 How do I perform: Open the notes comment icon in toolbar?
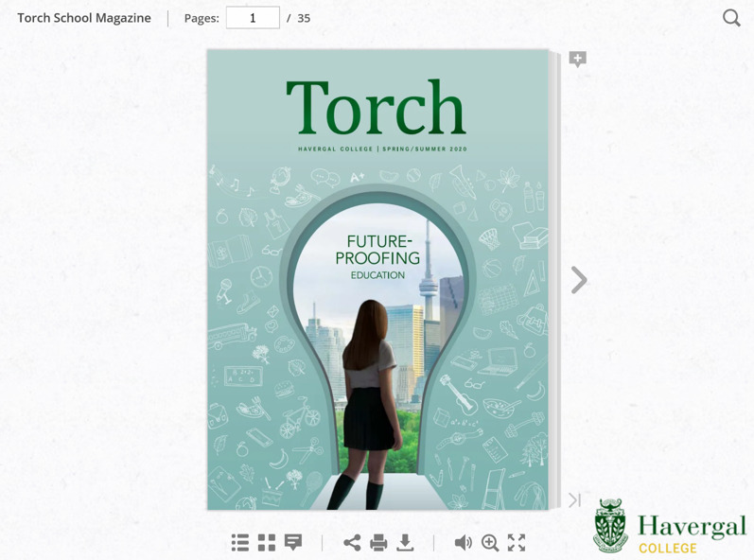293,543
